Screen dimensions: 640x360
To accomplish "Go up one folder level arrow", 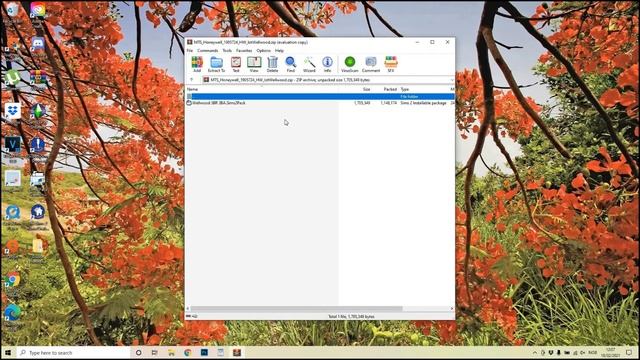I will [x=191, y=80].
